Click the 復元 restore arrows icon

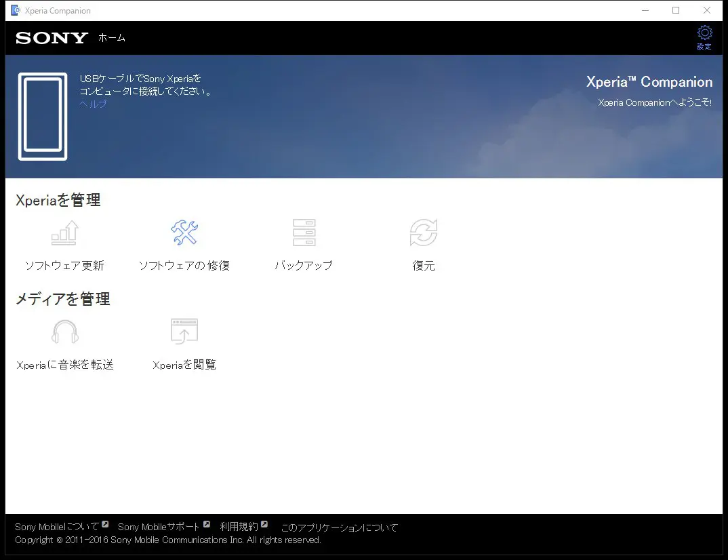(424, 232)
